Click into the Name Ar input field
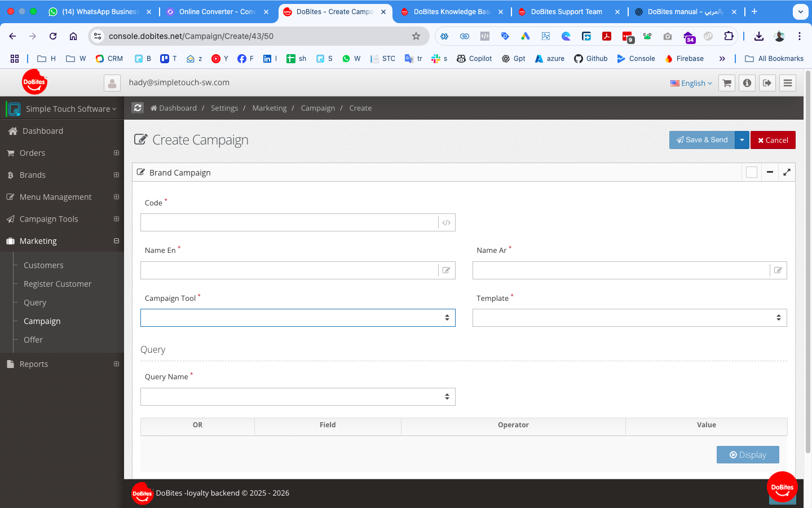The width and height of the screenshot is (812, 508). (x=620, y=270)
